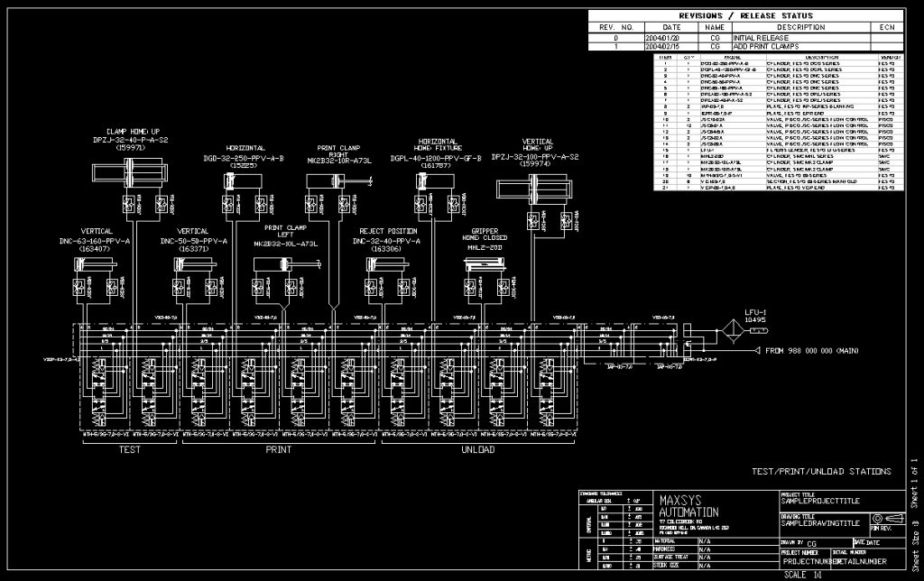
Task: Select the REVISIONS / RELEASE STATUS header
Action: click(x=745, y=15)
